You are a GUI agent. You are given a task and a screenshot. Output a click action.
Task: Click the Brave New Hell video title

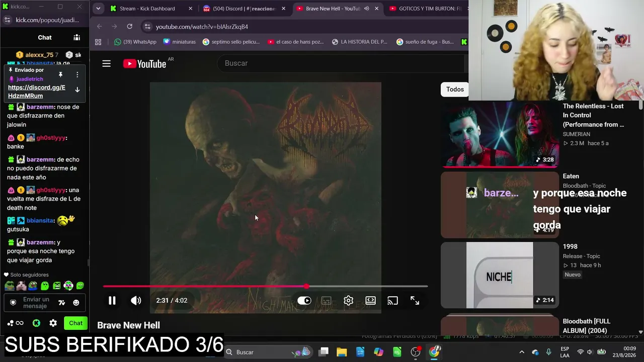pos(128,325)
